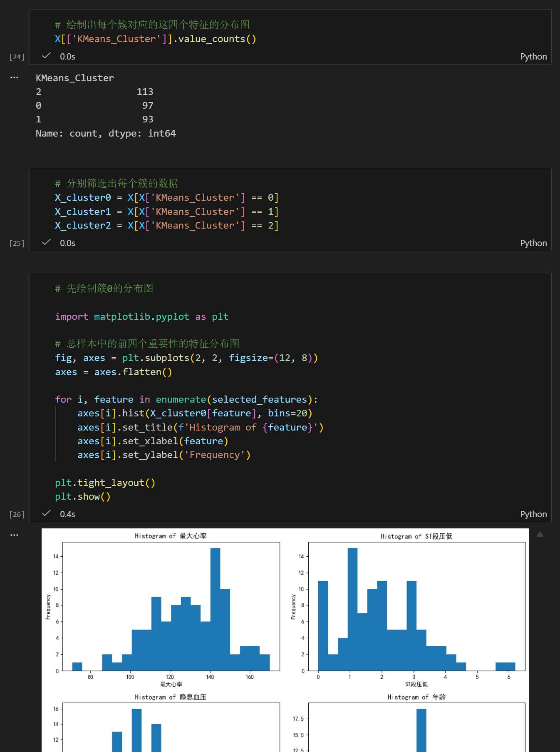The height and width of the screenshot is (752, 560).
Task: Click Histogram of ST段压低 plot
Action: pyautogui.click(x=416, y=606)
